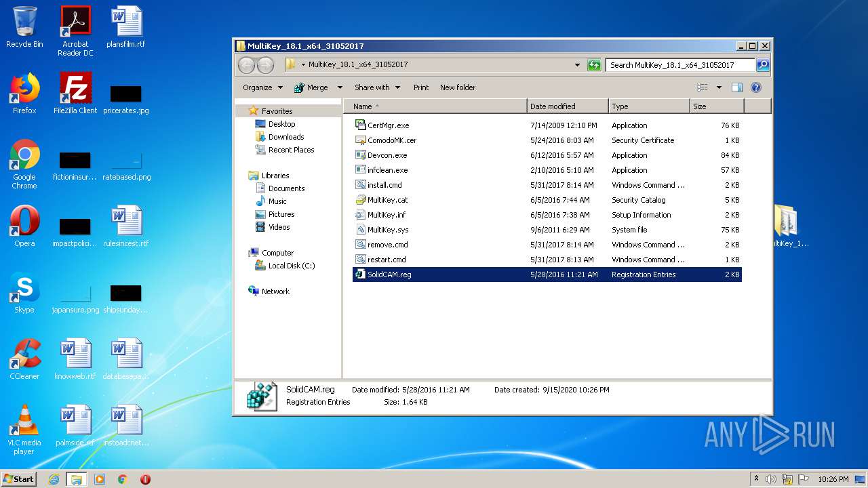Click the Start button
This screenshot has width=868, height=488.
(19, 479)
